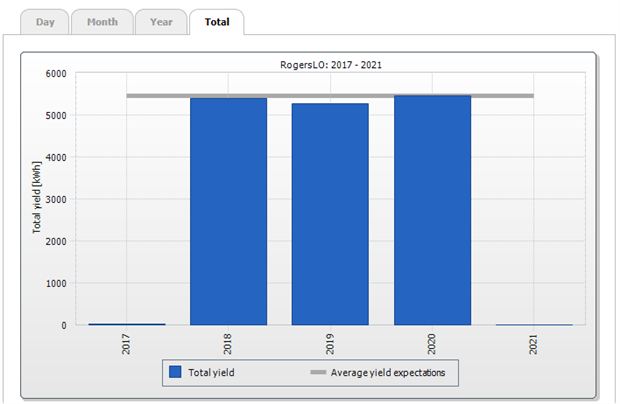620x404 pixels.
Task: Select the Year tab
Action: click(x=161, y=22)
